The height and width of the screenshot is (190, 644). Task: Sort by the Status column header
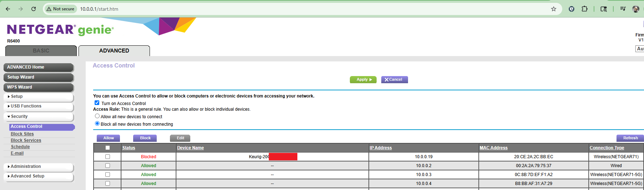coord(129,148)
